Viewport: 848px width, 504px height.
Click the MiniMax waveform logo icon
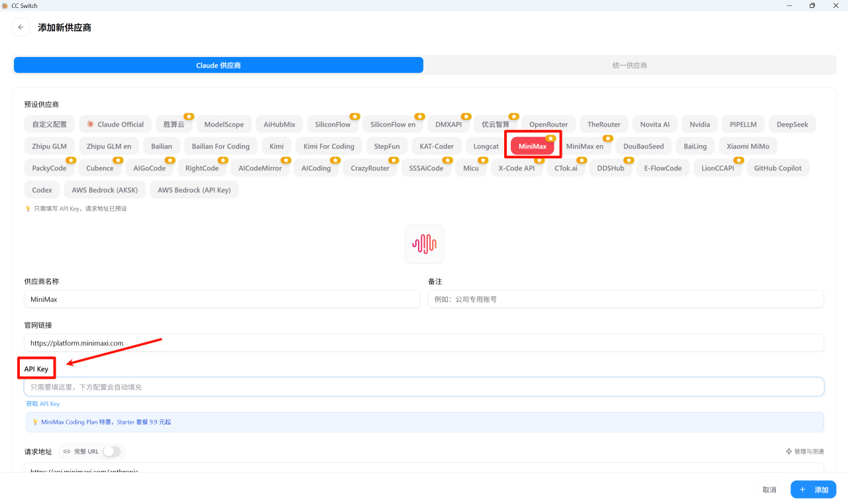pyautogui.click(x=424, y=244)
